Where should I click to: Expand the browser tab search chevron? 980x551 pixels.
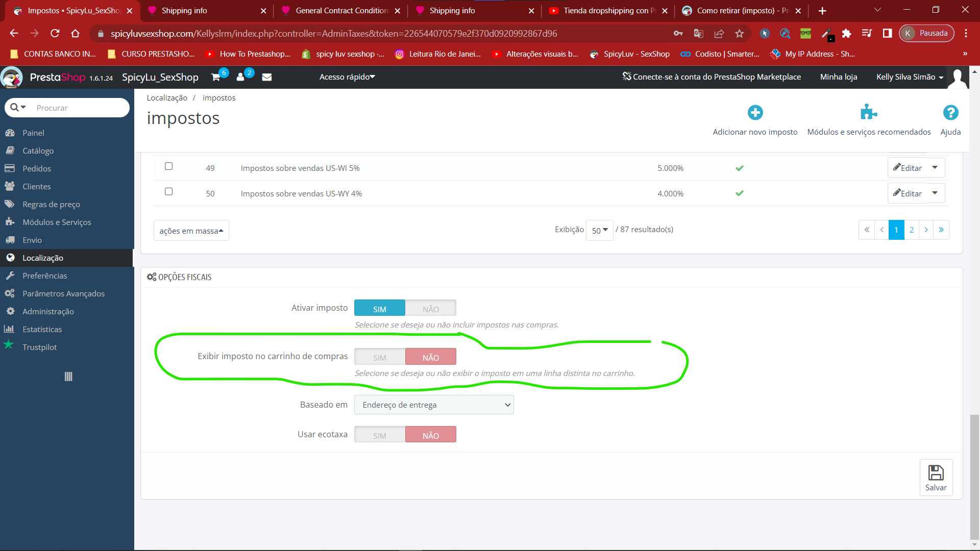click(877, 10)
